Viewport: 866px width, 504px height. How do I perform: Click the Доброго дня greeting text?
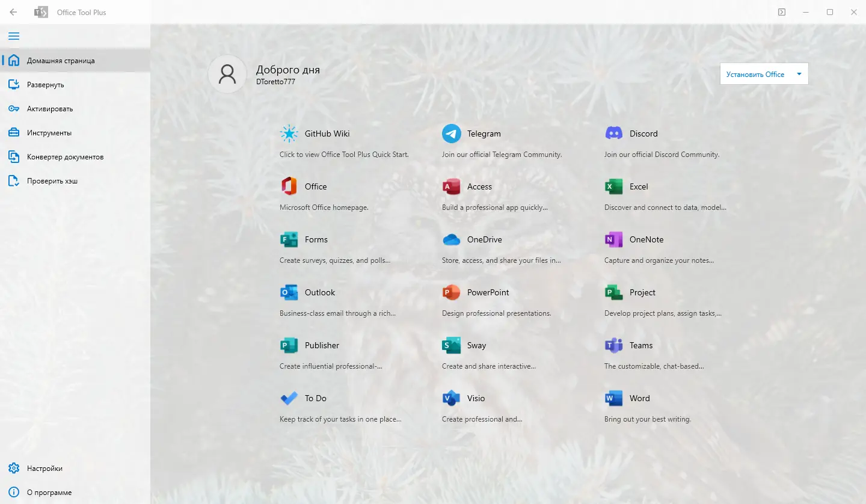click(x=288, y=70)
